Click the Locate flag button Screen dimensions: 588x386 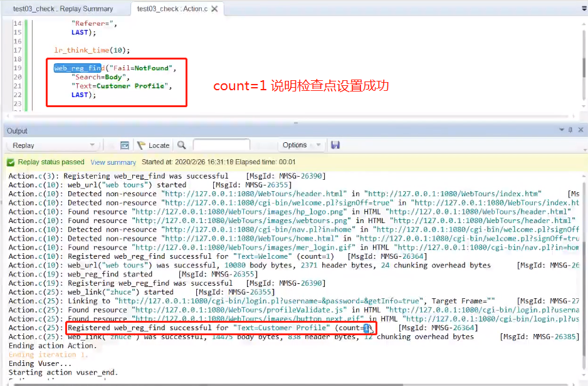coord(154,145)
